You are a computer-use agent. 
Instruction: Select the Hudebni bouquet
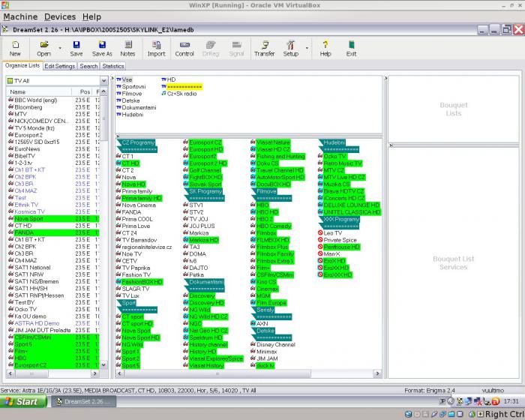click(130, 115)
